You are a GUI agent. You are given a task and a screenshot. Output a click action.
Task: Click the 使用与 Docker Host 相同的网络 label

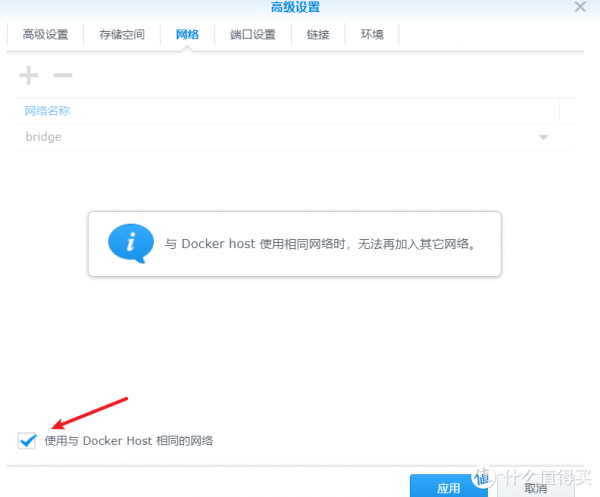click(129, 440)
